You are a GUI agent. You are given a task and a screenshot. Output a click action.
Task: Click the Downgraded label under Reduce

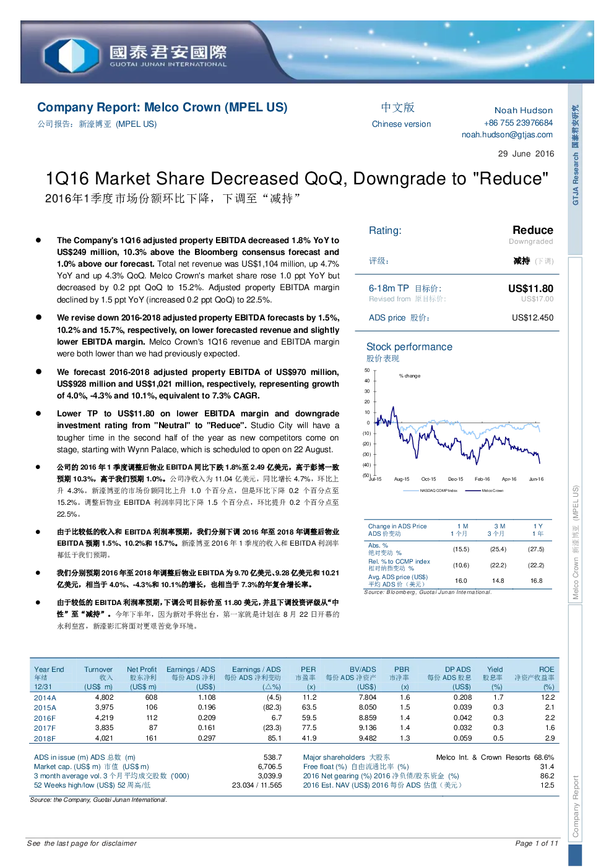tap(530, 241)
